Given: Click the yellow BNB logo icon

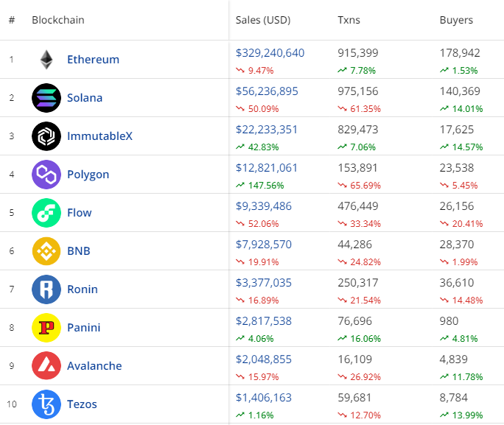Looking at the screenshot, I should (46, 251).
